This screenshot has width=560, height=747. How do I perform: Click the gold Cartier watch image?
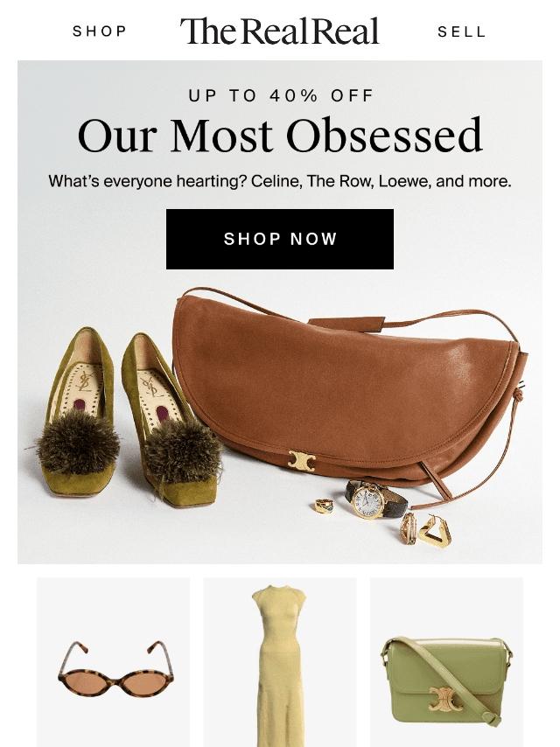click(375, 499)
